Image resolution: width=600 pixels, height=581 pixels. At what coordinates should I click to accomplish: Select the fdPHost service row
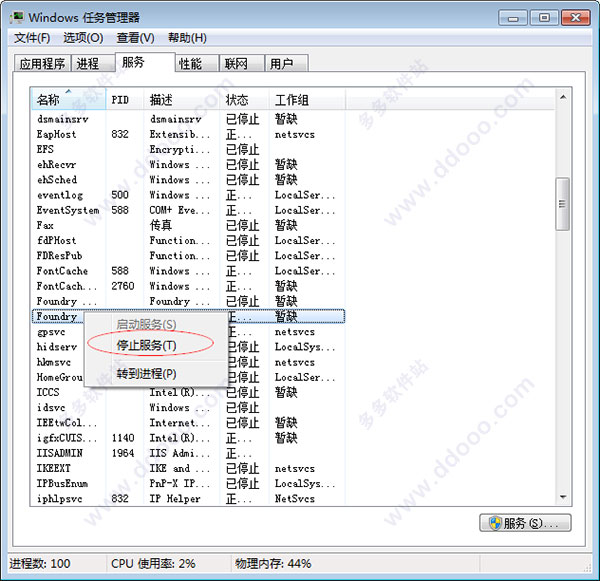click(x=188, y=240)
